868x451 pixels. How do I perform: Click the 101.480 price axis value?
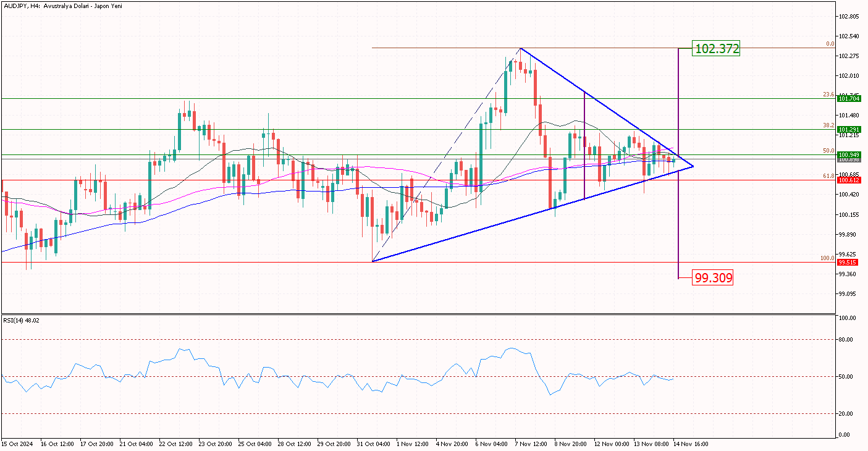pos(849,116)
